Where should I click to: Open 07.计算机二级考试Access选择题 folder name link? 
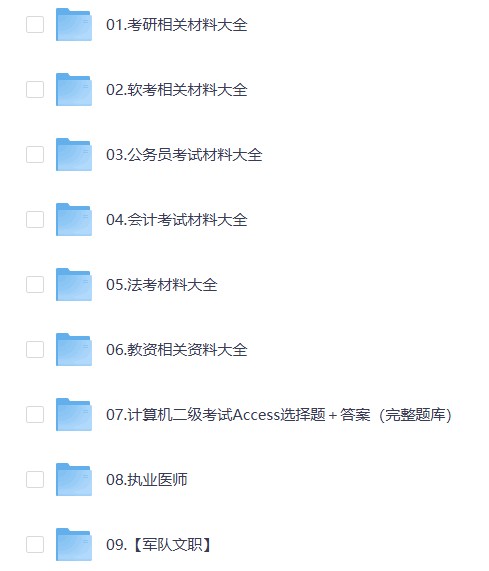(x=279, y=415)
